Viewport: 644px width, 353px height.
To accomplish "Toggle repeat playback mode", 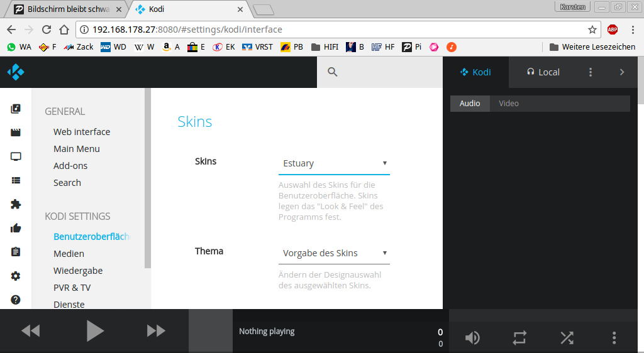I will [x=519, y=338].
